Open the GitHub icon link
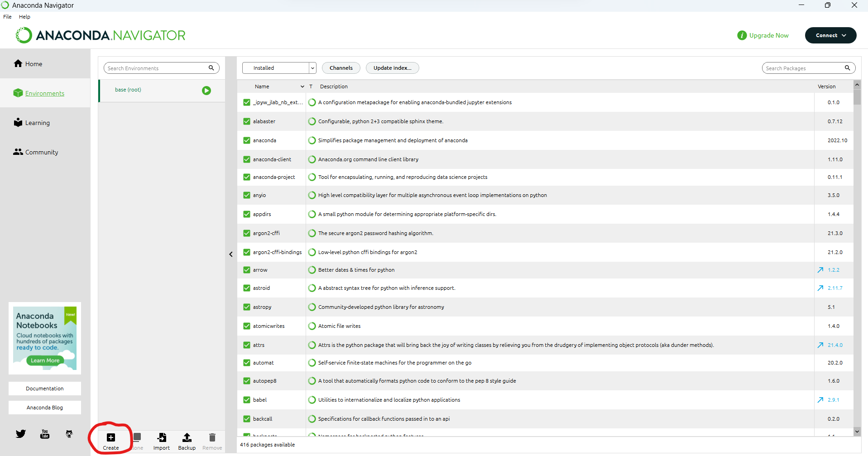Viewport: 868px width, 456px height. coord(69,434)
